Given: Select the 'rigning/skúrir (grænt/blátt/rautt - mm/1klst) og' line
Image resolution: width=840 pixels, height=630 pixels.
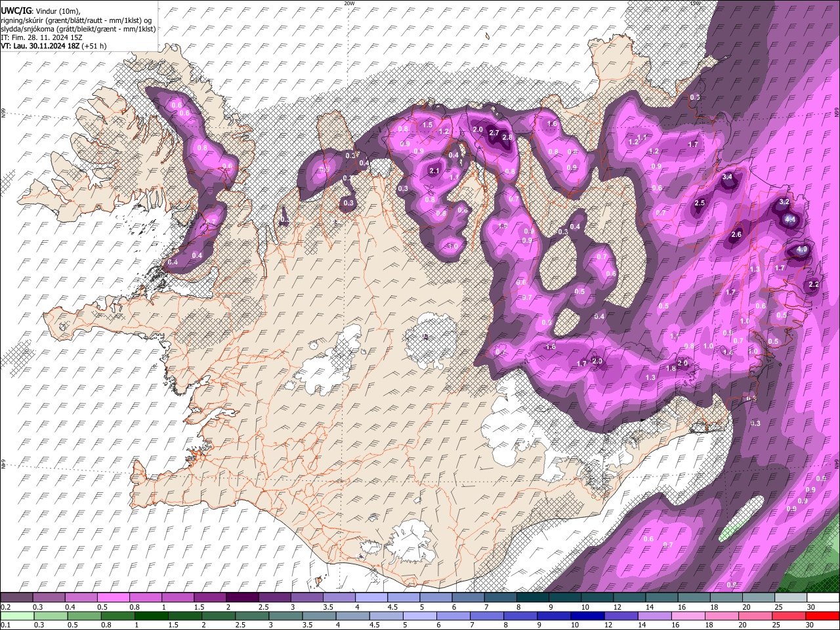Looking at the screenshot, I should click(77, 20).
